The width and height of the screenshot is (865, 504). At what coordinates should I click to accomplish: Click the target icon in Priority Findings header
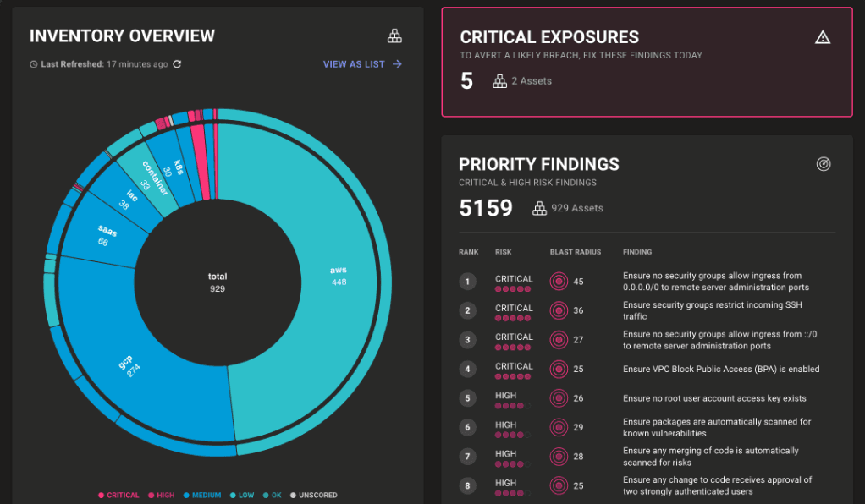(x=824, y=164)
